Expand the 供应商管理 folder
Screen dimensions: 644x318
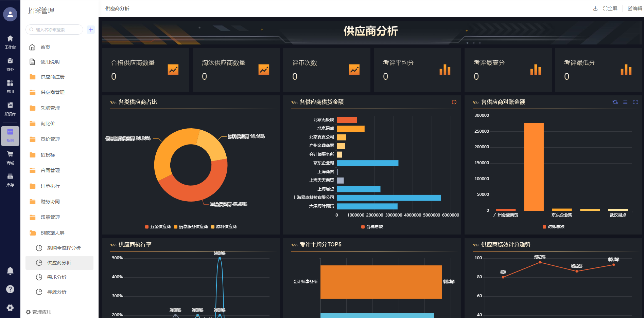pyautogui.click(x=52, y=92)
